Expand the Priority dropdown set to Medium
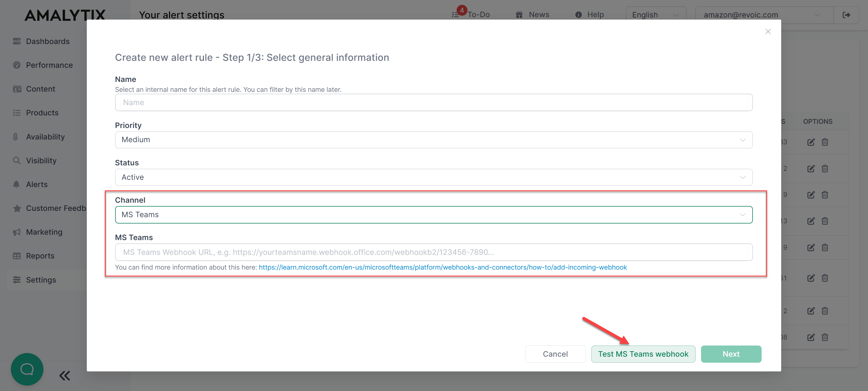Viewport: 868px width, 391px height. (x=433, y=140)
